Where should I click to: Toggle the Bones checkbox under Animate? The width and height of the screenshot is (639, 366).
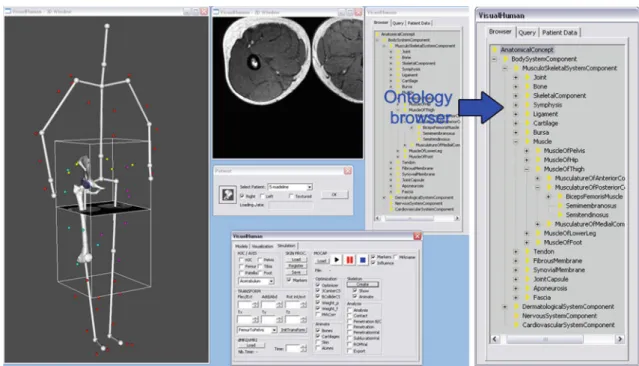(317, 330)
